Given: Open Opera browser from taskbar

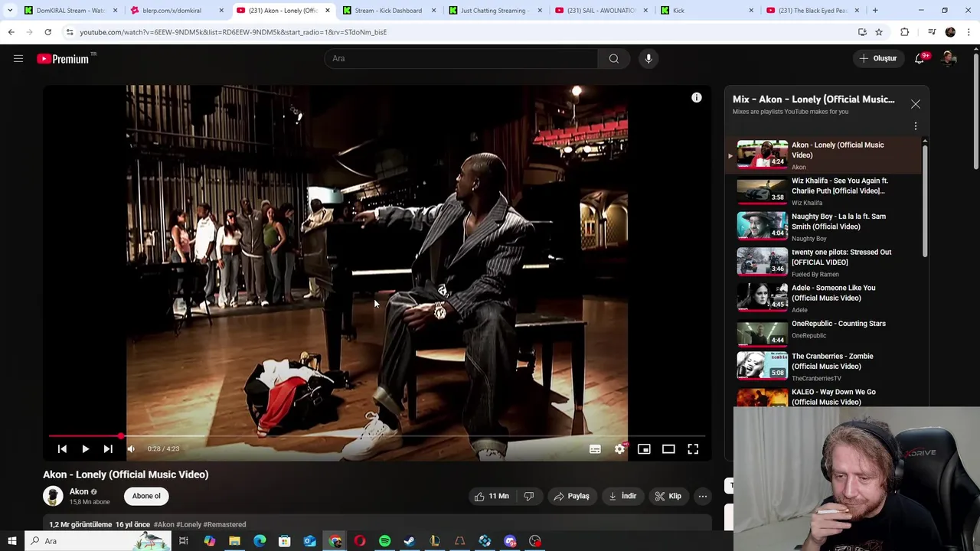Looking at the screenshot, I should [360, 541].
